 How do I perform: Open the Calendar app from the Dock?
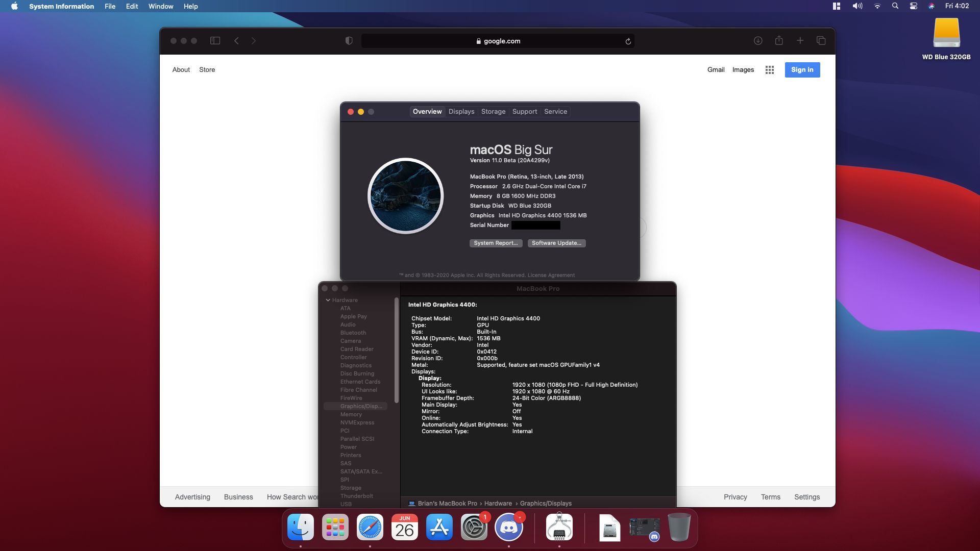pyautogui.click(x=404, y=527)
